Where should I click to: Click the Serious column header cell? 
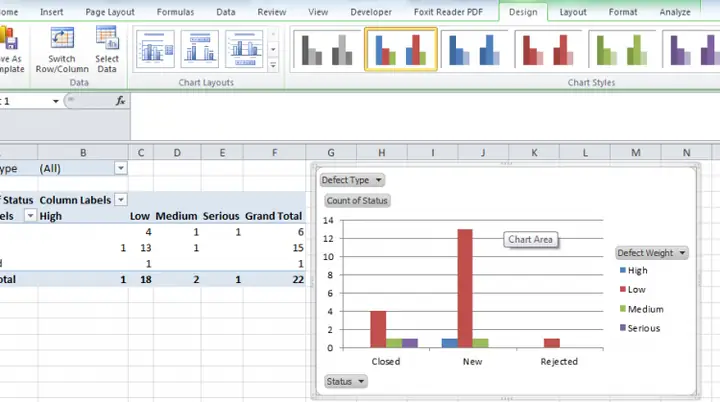point(222,216)
